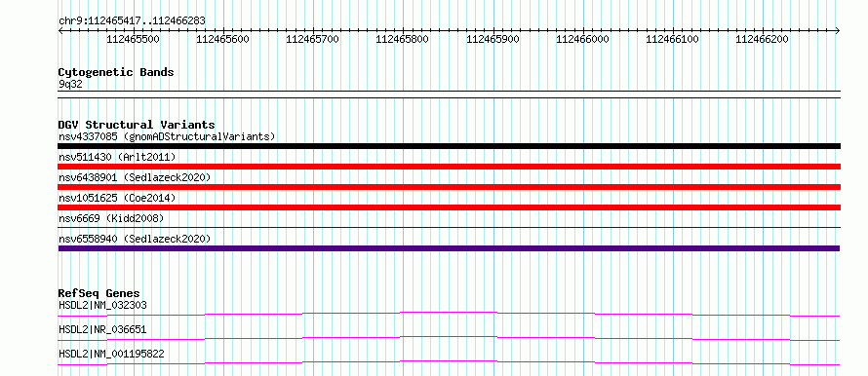
Task: Click the left arrow of the ruler
Action: coord(60,31)
